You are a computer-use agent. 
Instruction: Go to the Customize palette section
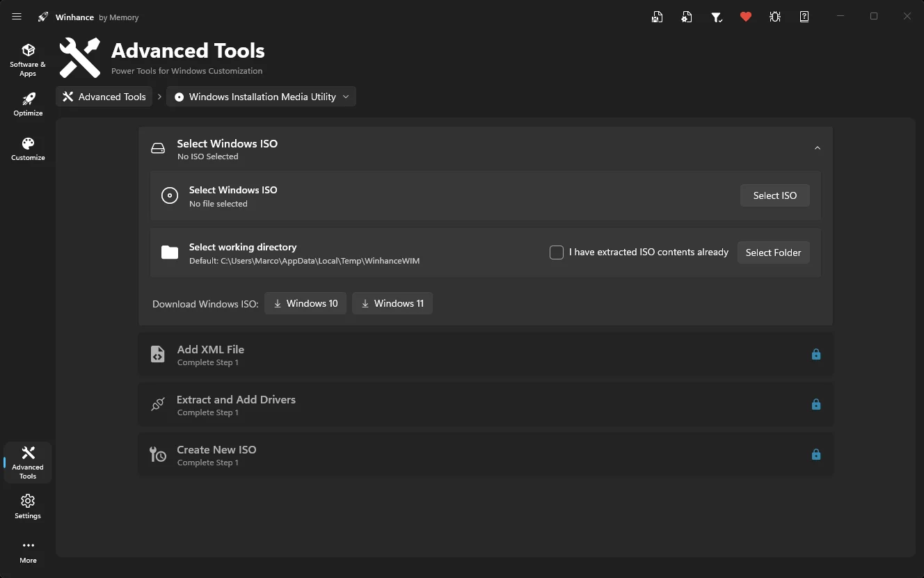(x=28, y=149)
